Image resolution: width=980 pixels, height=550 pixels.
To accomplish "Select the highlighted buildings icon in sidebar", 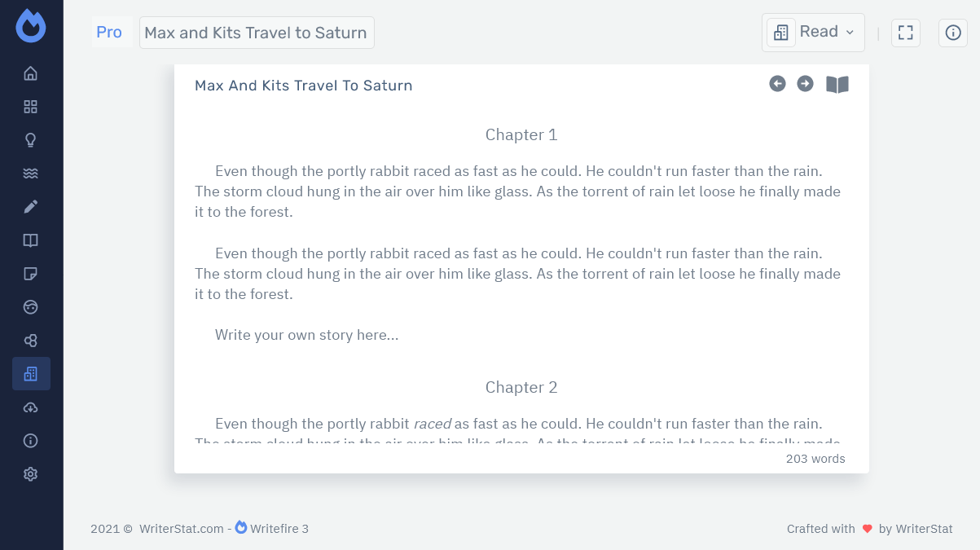I will tap(31, 374).
